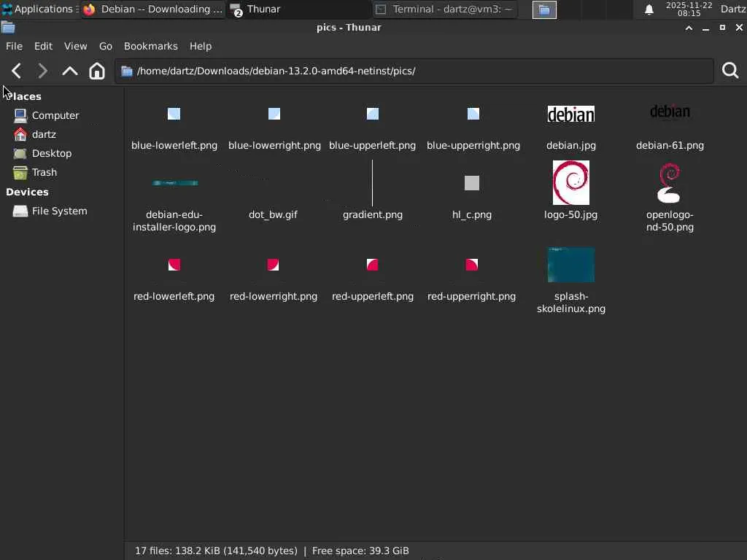The image size is (747, 560).
Task: Roll up the window with the caret button
Action: click(689, 28)
